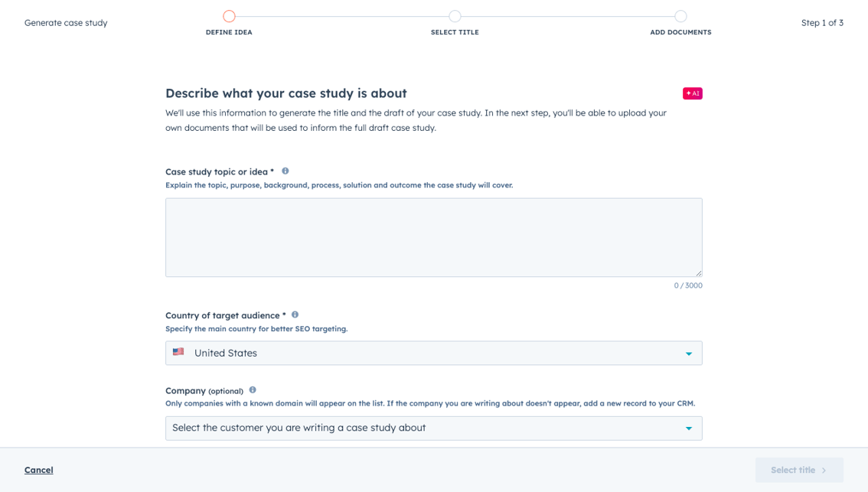Viewport: 868px width, 492px height.
Task: Click the Select Title step circle
Action: pyautogui.click(x=455, y=15)
